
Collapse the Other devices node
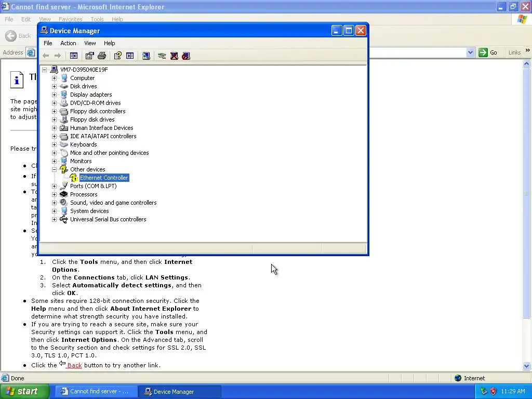coord(54,170)
